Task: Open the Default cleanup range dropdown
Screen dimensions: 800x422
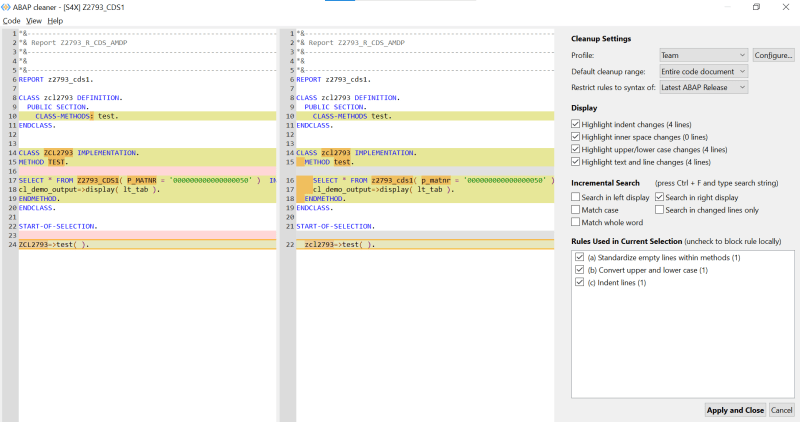Action: (704, 71)
